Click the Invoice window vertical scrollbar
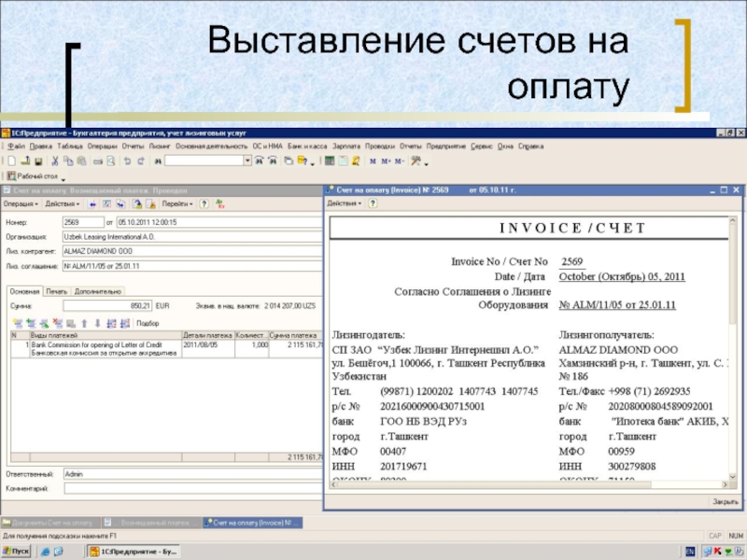This screenshot has height=560, width=747. 733,347
